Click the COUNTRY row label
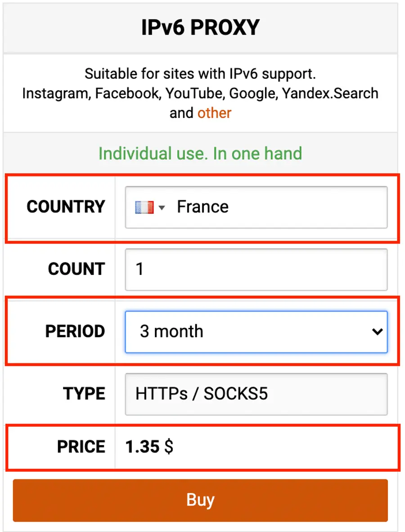This screenshot has height=532, width=405. [x=66, y=207]
